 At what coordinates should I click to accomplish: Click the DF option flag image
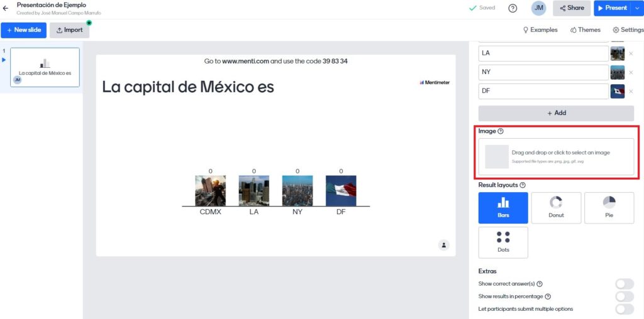[617, 92]
